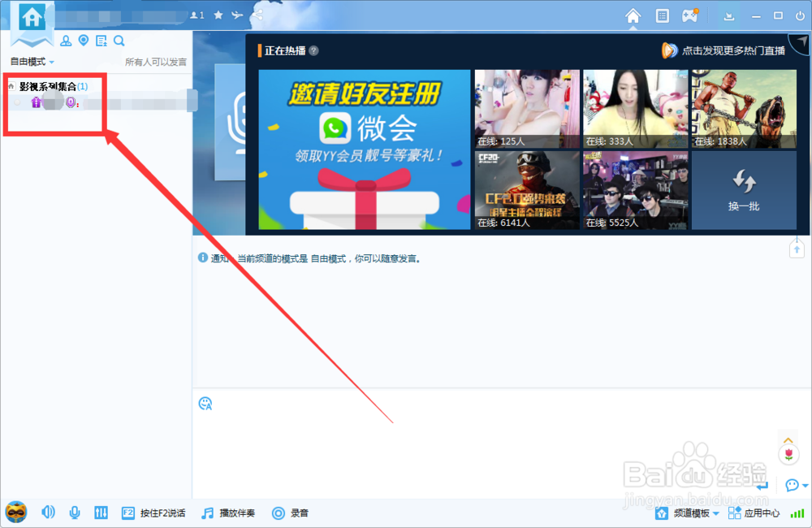Open 点击发现更多热门直播 link
The height and width of the screenshot is (528, 812).
click(x=723, y=51)
